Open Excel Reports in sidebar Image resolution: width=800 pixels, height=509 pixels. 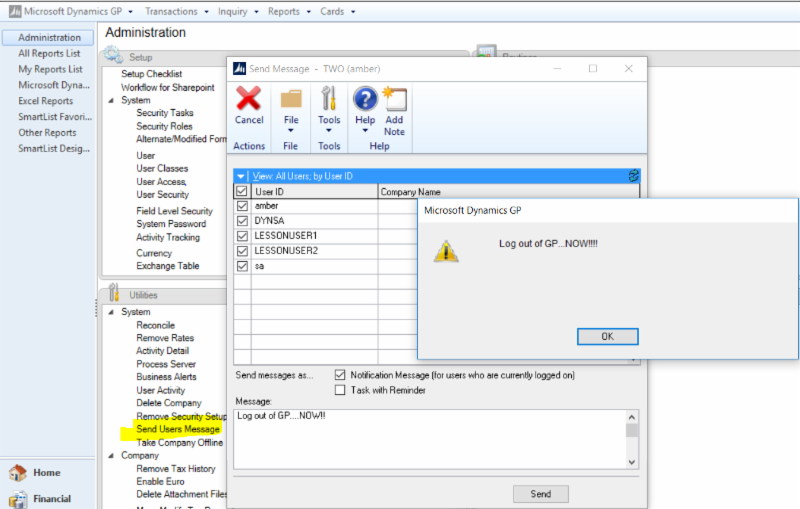coord(45,101)
